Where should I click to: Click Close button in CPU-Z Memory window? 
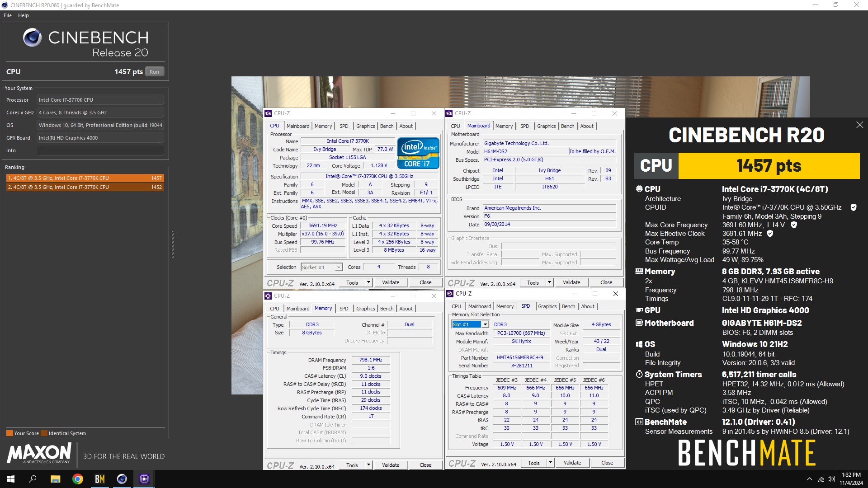tap(425, 465)
